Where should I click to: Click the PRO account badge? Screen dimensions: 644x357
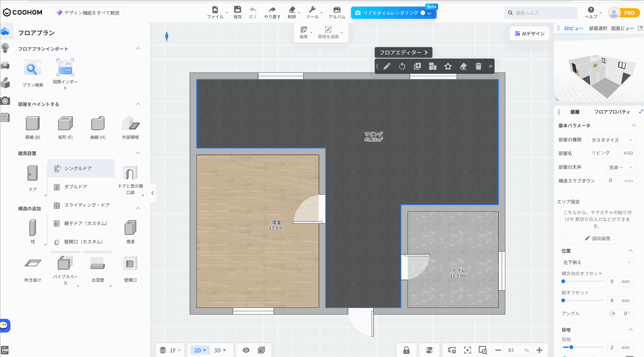coord(629,13)
